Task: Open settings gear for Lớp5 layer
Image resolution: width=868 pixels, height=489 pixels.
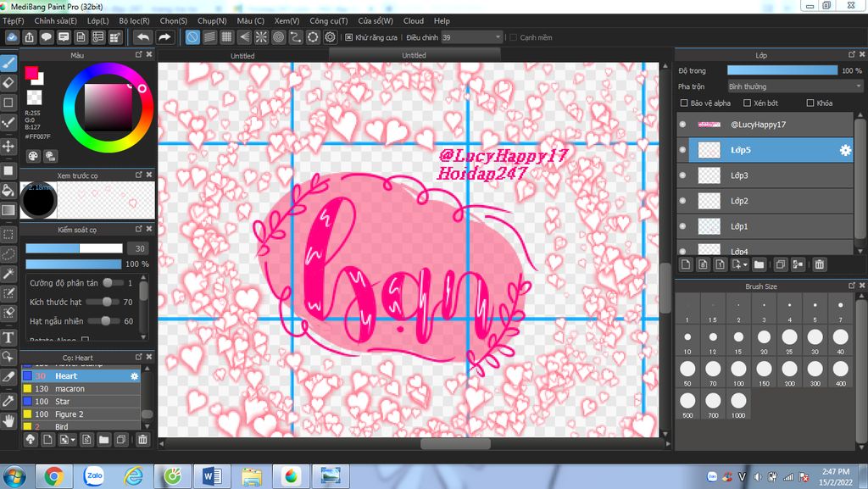Action: pos(844,150)
